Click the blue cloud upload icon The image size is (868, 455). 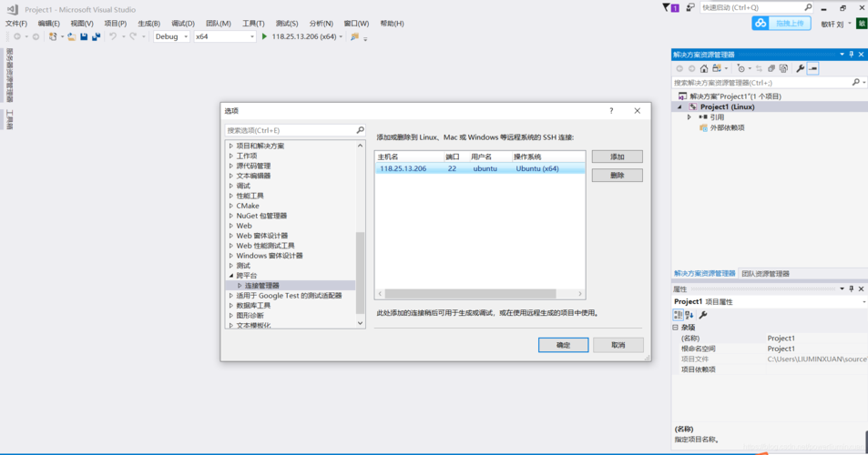click(761, 24)
